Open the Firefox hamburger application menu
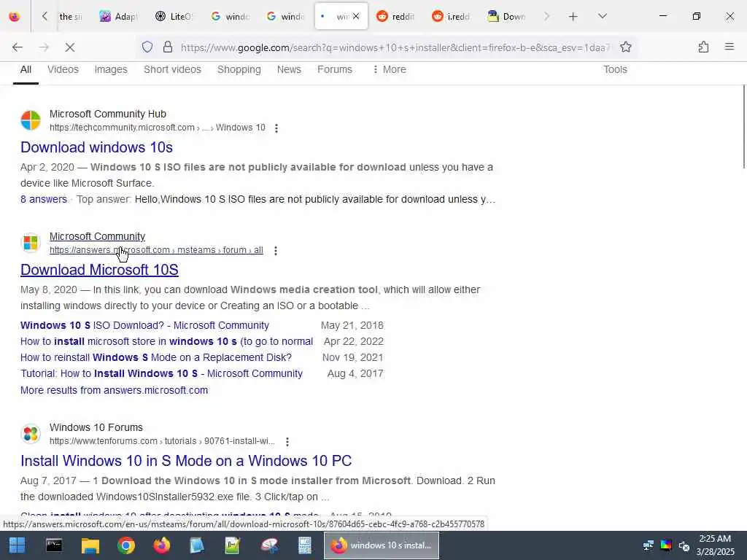Image resolution: width=747 pixels, height=560 pixels. click(x=729, y=47)
